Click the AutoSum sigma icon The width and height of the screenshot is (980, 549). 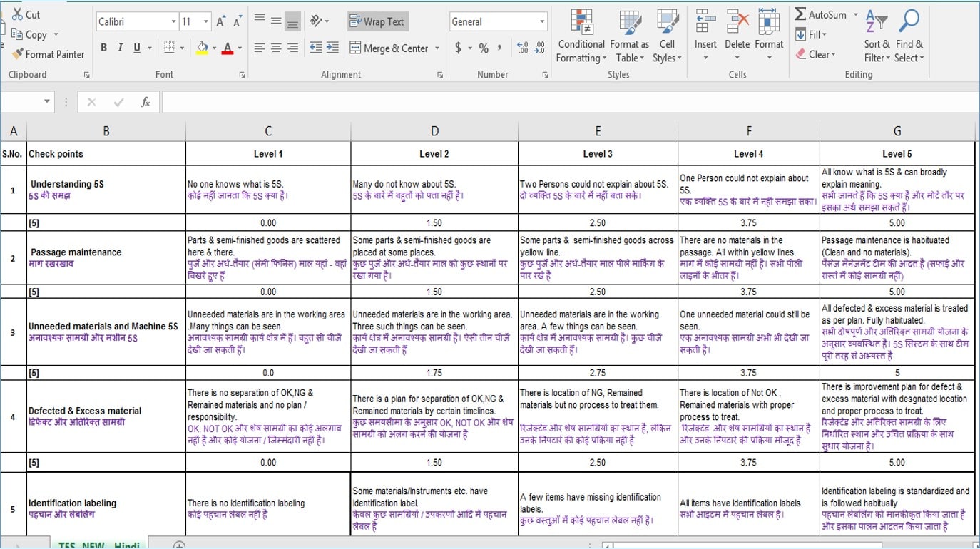click(x=800, y=15)
